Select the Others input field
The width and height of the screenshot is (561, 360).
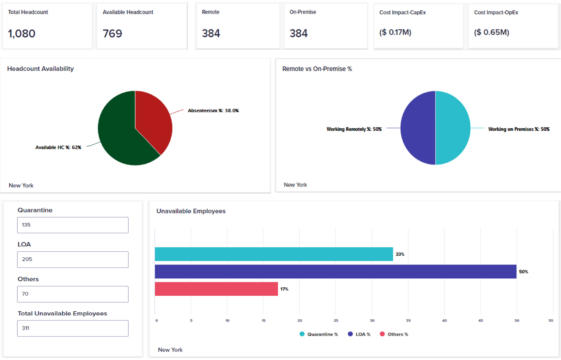click(x=73, y=294)
